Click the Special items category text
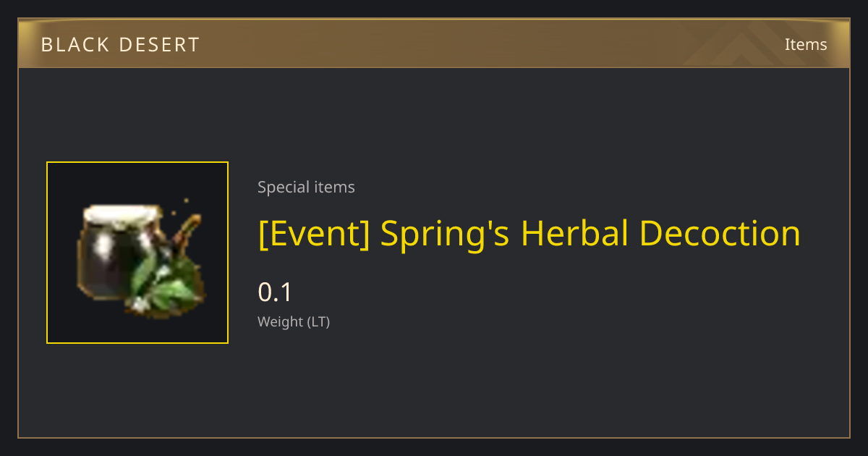This screenshot has height=456, width=868. tap(306, 187)
